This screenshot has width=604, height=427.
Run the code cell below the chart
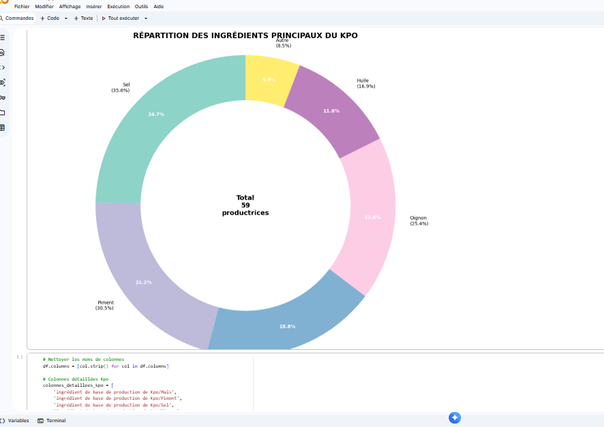pyautogui.click(x=19, y=357)
